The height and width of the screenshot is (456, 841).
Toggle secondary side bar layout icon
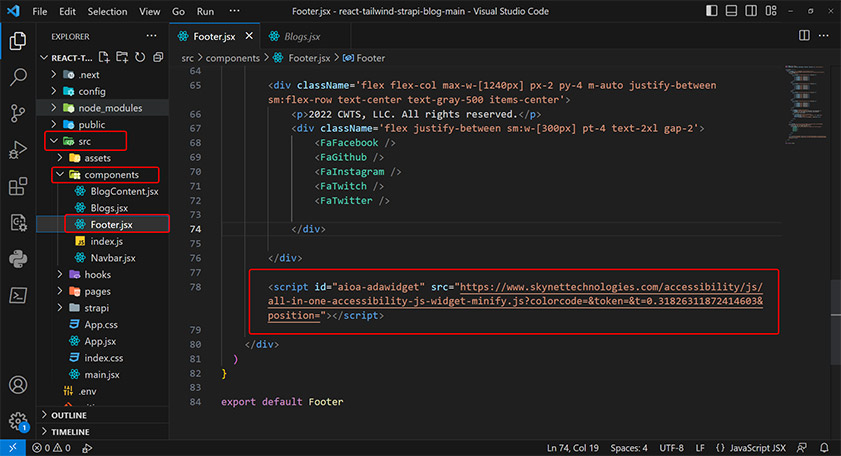(x=751, y=11)
